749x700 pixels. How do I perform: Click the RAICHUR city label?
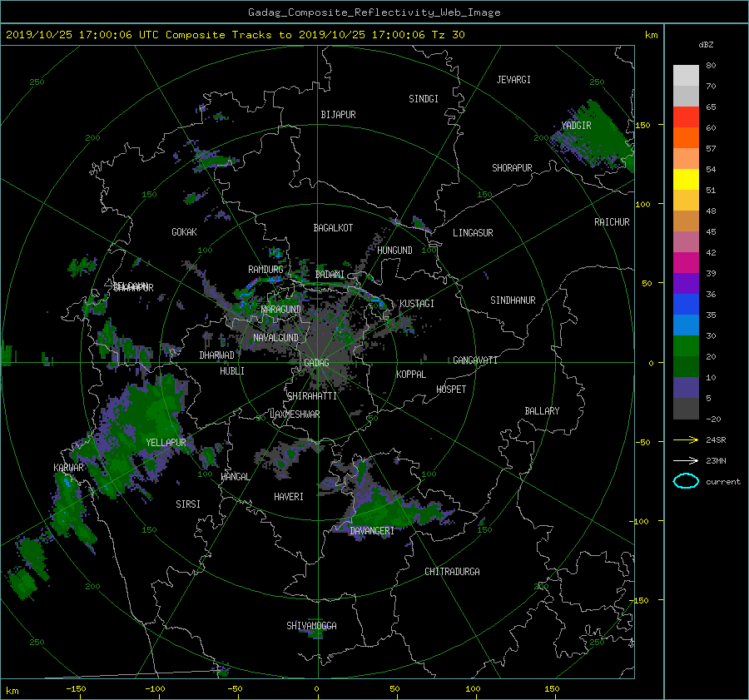(612, 222)
